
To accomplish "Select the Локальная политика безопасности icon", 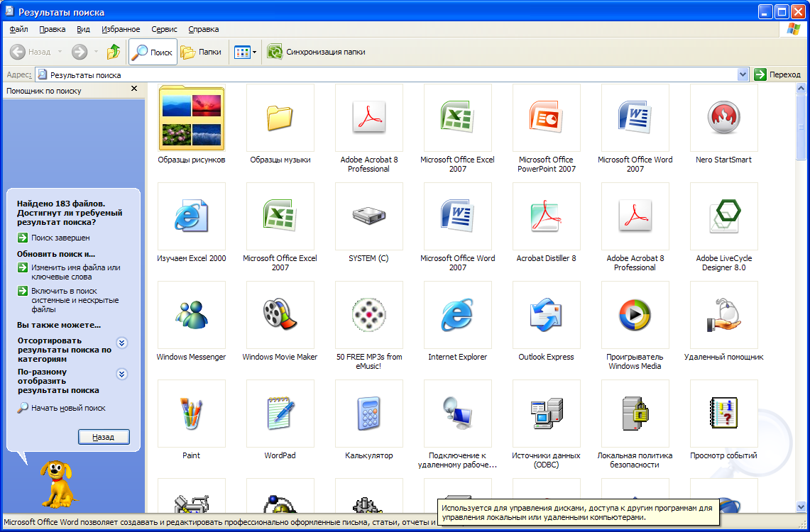I will pos(635,414).
